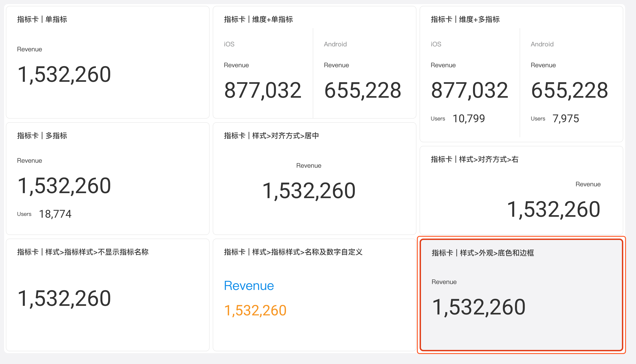This screenshot has width=636, height=364.
Task: Click Revenue label in the 多指标 card
Action: point(30,161)
